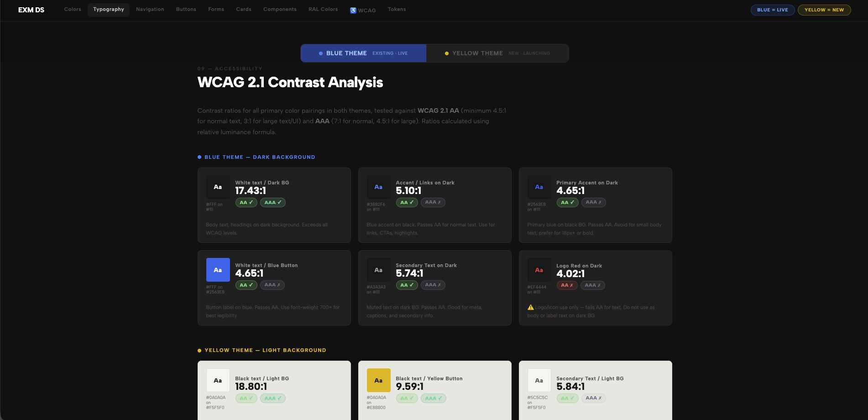Click the BLUE = LIVE badge

pyautogui.click(x=772, y=10)
